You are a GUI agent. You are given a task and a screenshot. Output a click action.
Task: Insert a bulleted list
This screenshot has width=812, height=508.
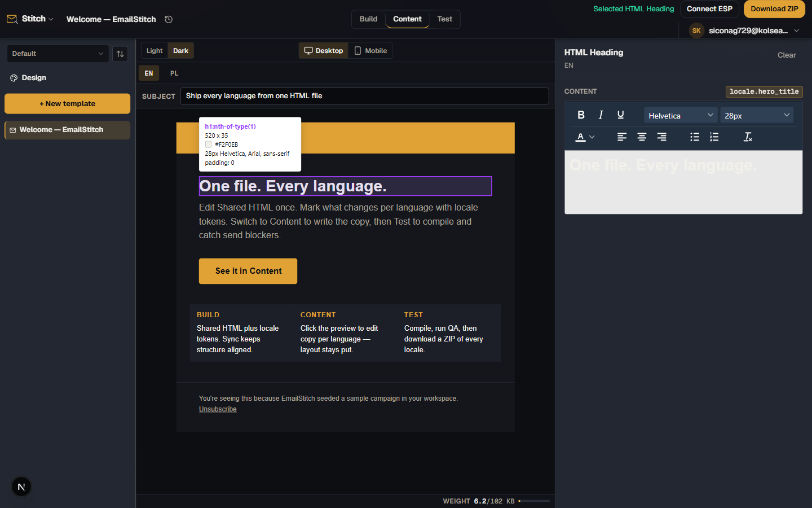[695, 137]
